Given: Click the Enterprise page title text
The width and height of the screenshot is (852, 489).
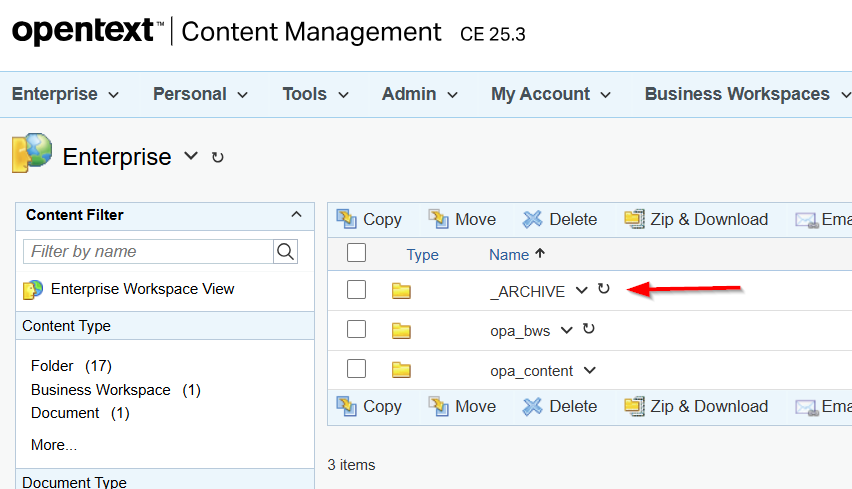Looking at the screenshot, I should [x=117, y=157].
